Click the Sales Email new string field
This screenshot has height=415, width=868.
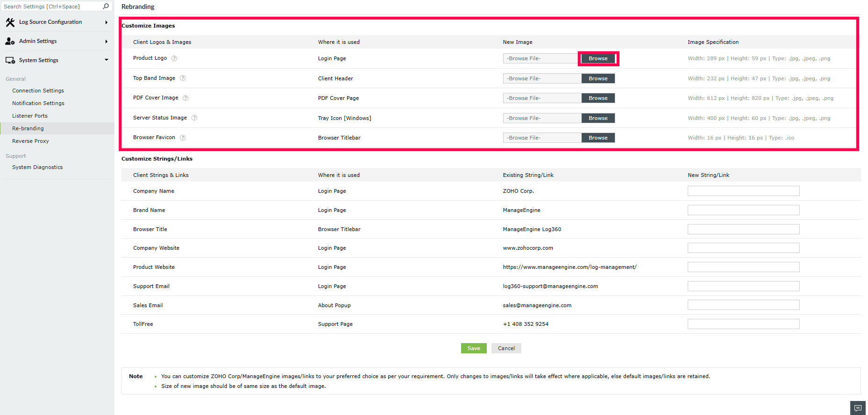point(743,305)
